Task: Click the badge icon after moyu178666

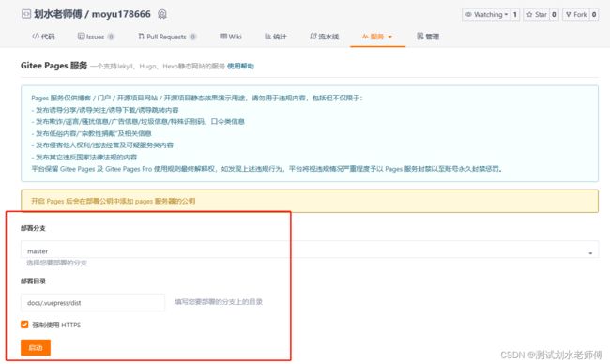Action: click(162, 14)
